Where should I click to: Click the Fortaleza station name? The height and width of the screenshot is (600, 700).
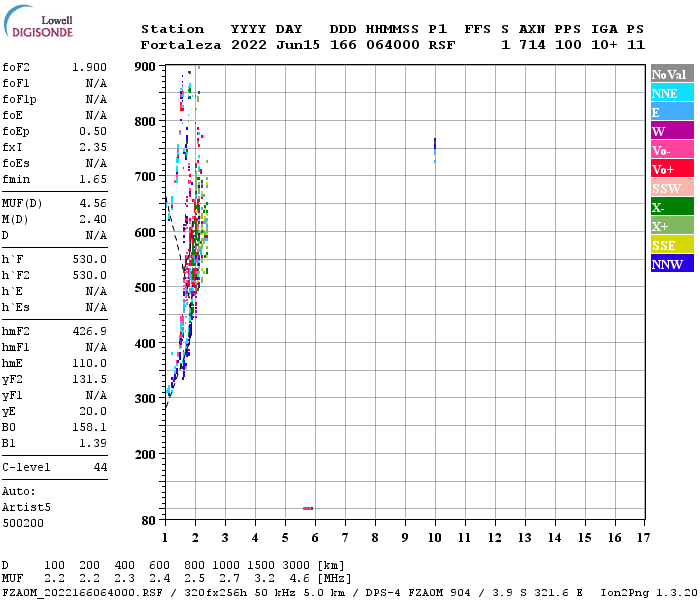(x=181, y=45)
